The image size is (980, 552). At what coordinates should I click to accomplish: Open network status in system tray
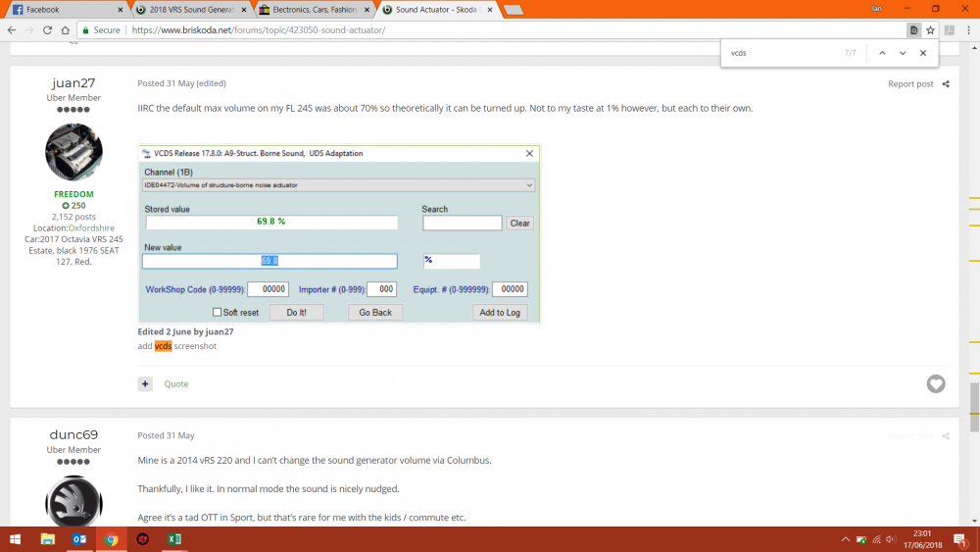coord(876,539)
